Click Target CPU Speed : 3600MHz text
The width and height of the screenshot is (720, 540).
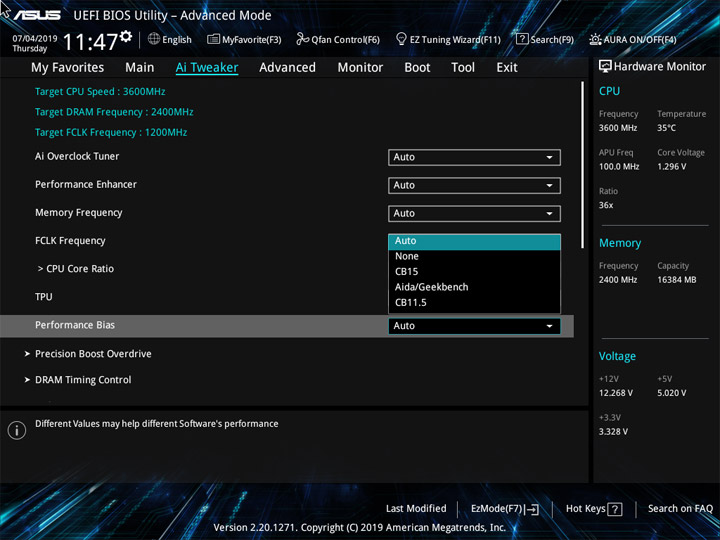pos(100,92)
